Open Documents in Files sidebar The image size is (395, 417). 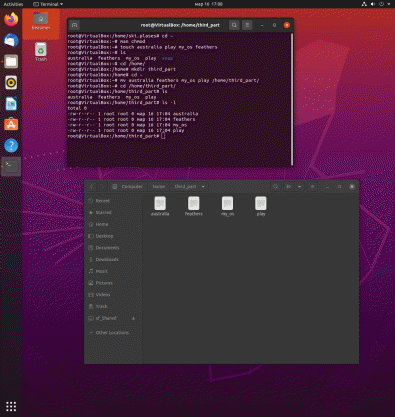[113, 248]
